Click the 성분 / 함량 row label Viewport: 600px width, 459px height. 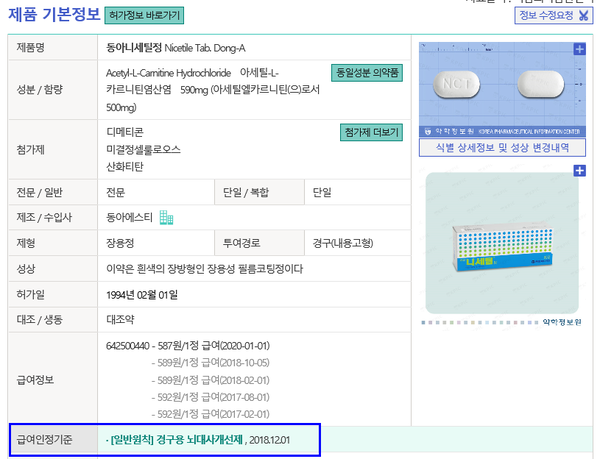pyautogui.click(x=39, y=90)
